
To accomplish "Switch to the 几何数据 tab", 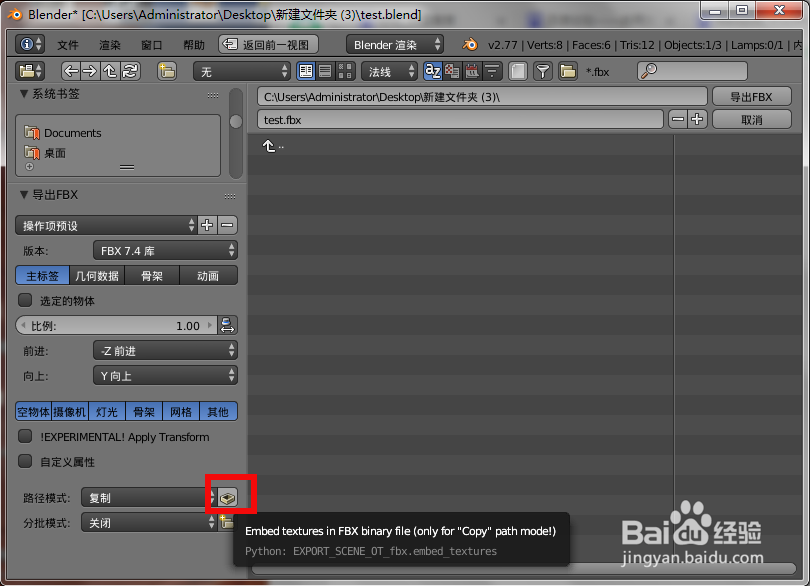I will click(x=97, y=275).
